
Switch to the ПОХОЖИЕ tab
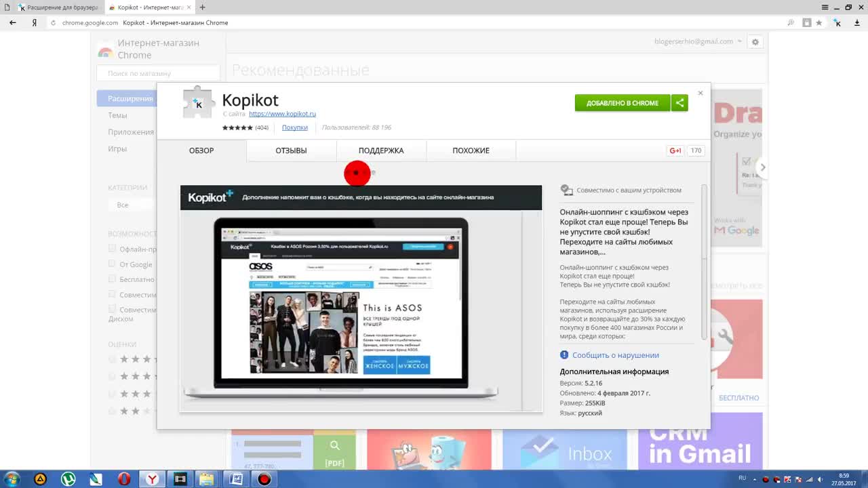click(471, 150)
